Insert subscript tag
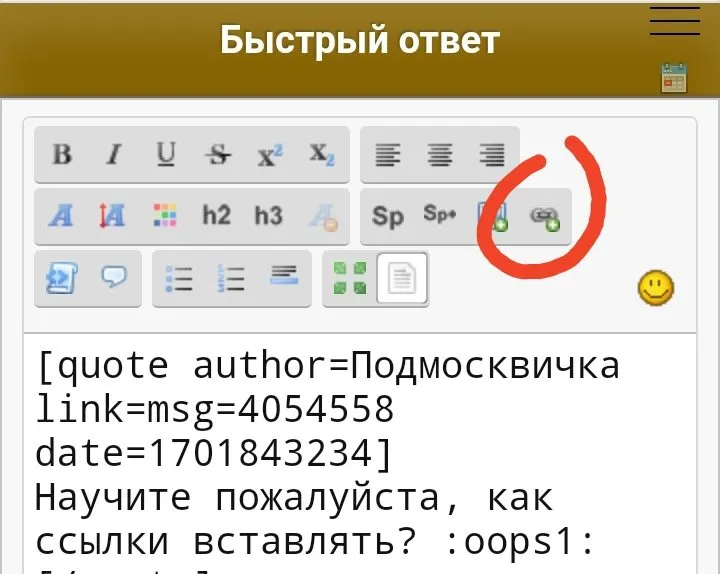720x574 pixels. pyautogui.click(x=322, y=154)
